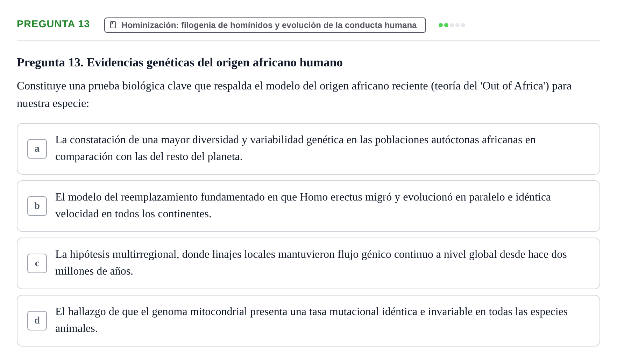617x364 pixels.
Task: Click the green difficulty dots indicator
Action: coord(452,25)
